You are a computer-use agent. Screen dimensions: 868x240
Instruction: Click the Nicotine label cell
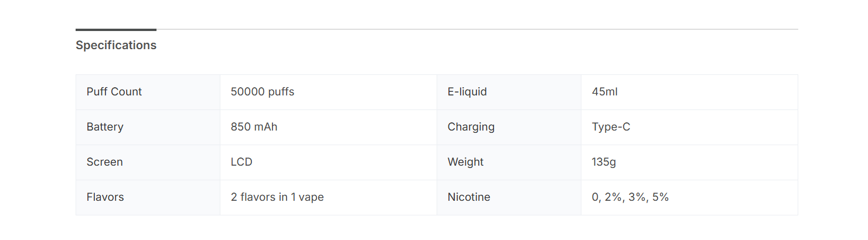tap(469, 197)
